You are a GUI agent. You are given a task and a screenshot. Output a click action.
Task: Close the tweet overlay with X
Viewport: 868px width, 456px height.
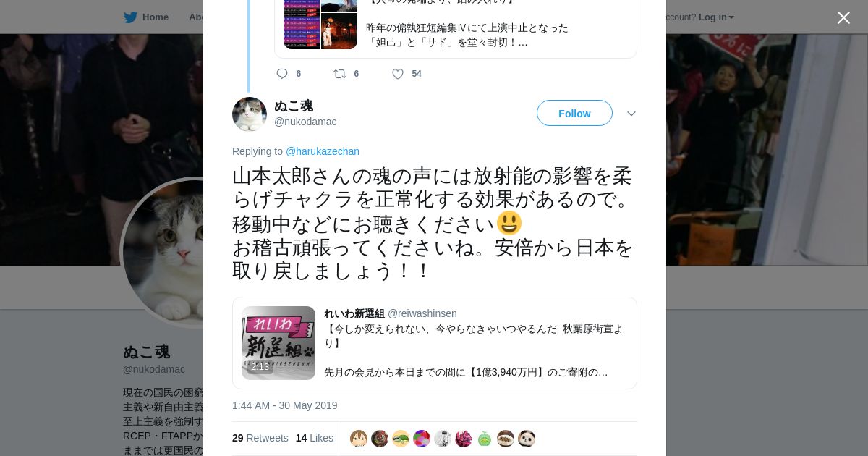(843, 17)
